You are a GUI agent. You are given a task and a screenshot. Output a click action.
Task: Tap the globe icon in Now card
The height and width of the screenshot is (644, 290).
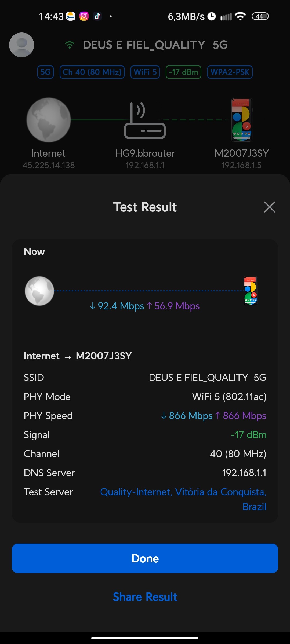[39, 291]
